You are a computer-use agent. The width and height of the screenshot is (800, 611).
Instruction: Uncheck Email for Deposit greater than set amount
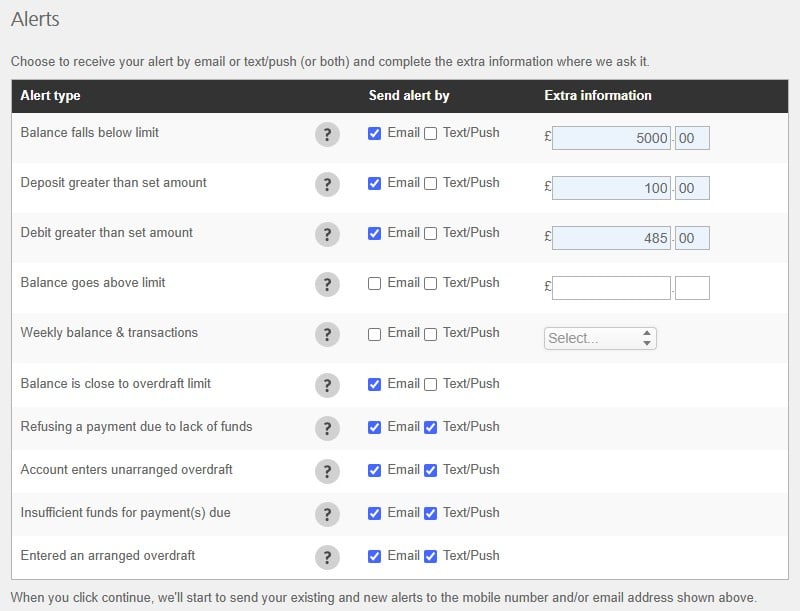[x=374, y=184]
